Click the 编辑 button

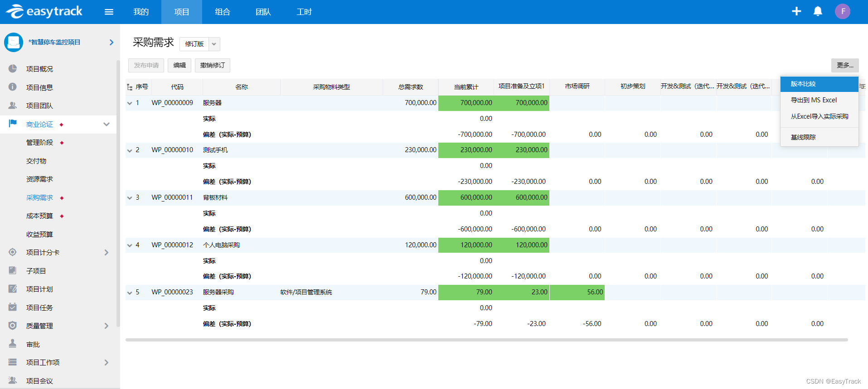[179, 65]
